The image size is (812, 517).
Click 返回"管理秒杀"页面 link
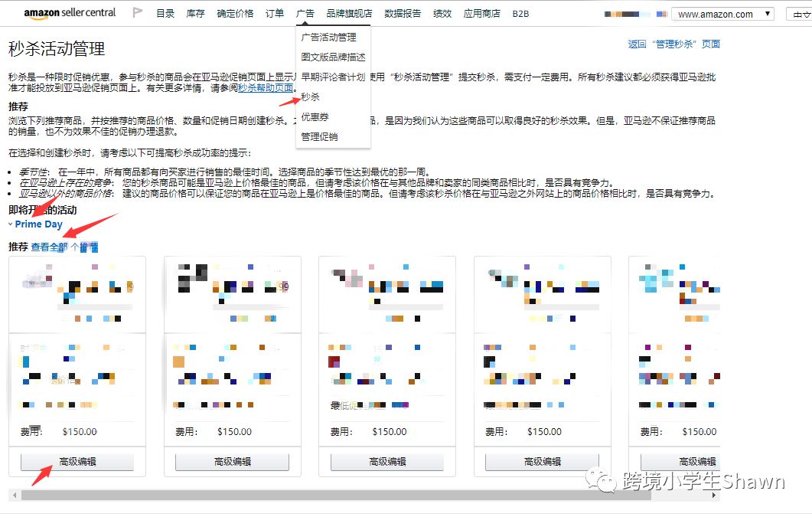(x=673, y=44)
